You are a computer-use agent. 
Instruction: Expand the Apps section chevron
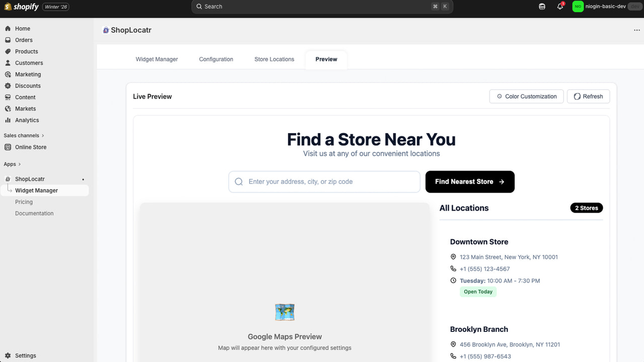pos(19,164)
